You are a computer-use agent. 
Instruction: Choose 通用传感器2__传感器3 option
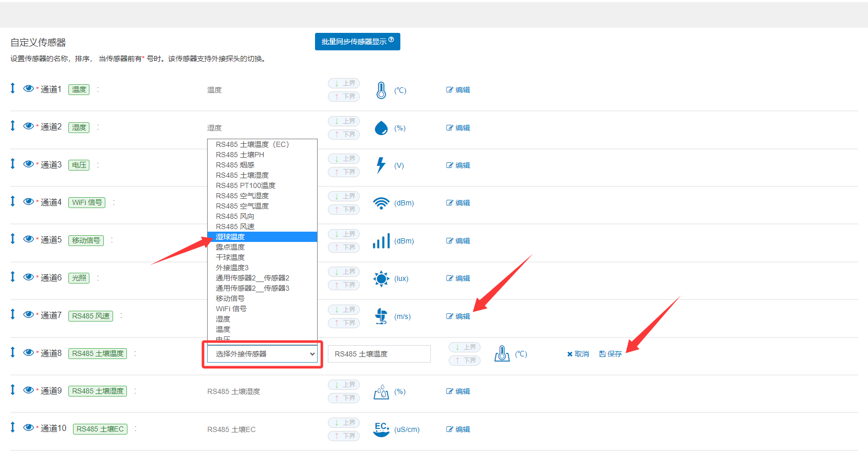tap(262, 288)
